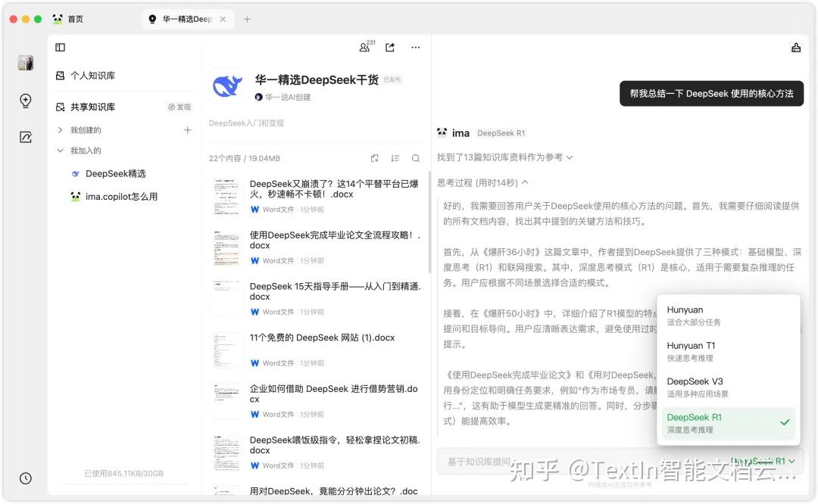Screen dimensions: 818x504
Task: Click the panda home icon in tab bar
Action: coord(58,19)
